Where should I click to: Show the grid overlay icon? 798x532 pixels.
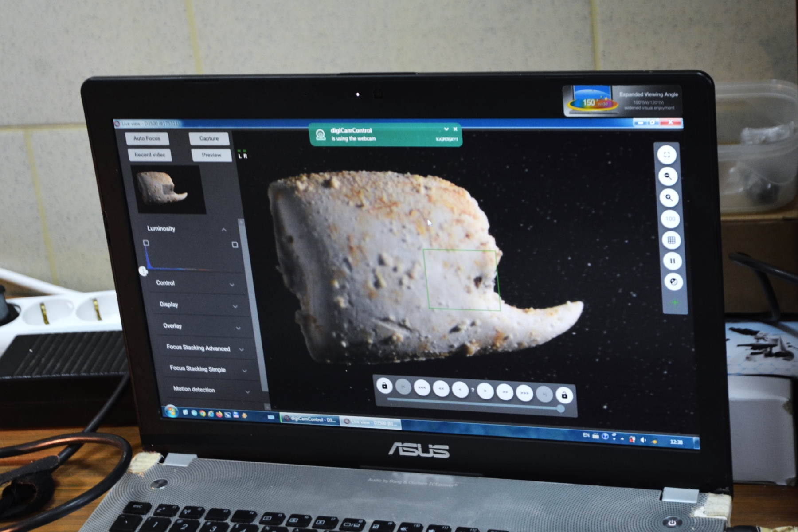(x=671, y=240)
